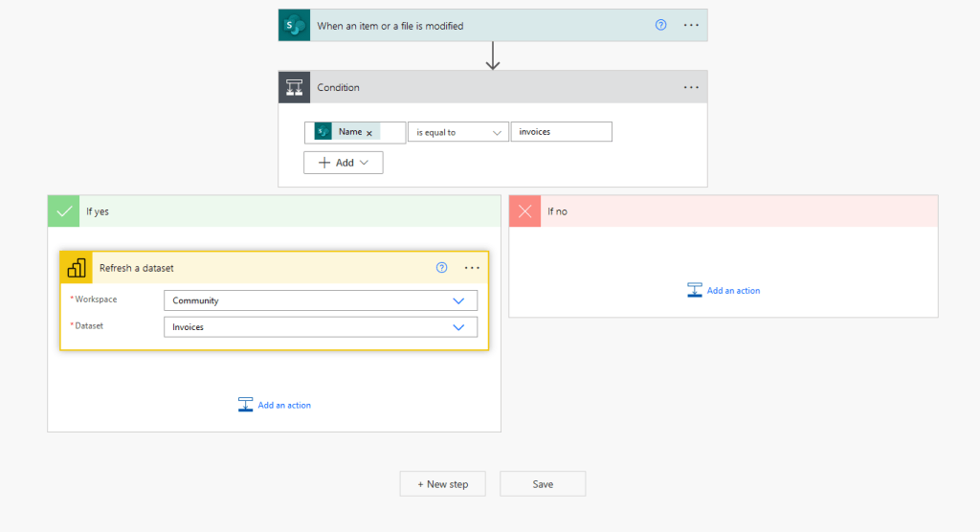Click the Condition card title
Viewport: 980px width, 532px height.
338,87
